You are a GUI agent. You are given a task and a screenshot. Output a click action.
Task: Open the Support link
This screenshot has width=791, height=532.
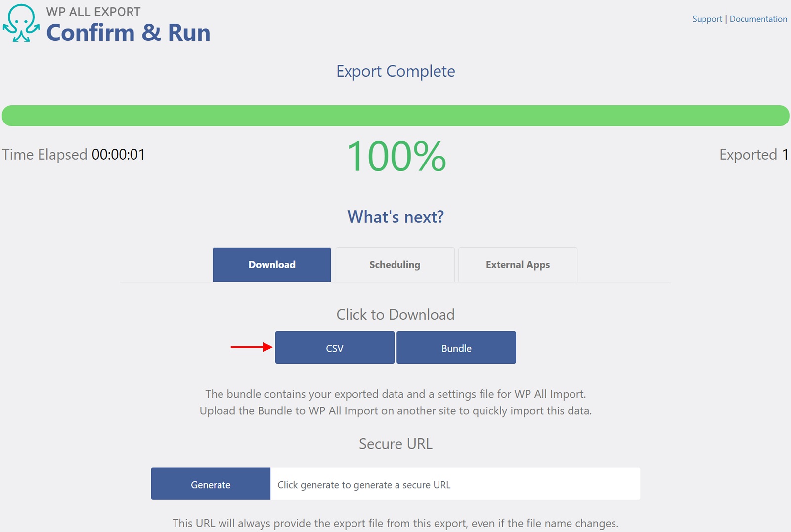[x=706, y=19]
